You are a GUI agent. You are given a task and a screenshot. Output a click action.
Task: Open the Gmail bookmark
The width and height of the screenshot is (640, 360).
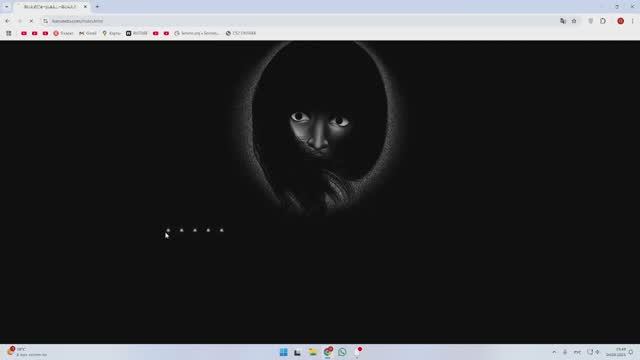coord(88,33)
